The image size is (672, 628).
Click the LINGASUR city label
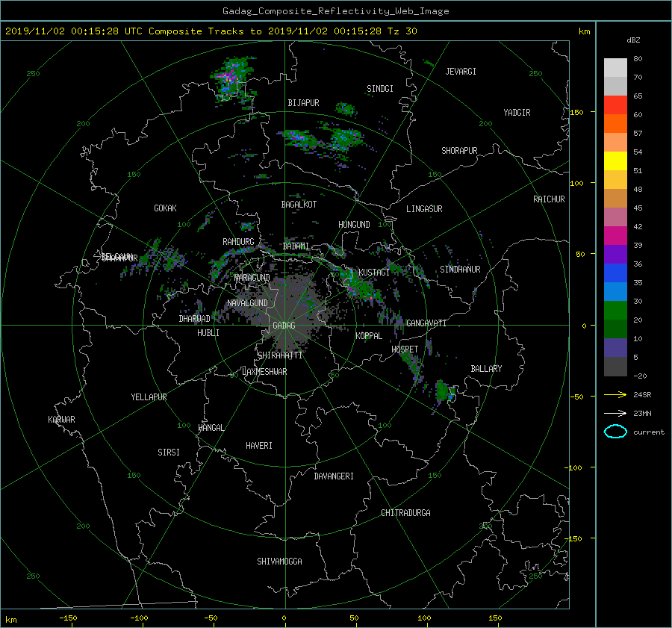click(x=424, y=209)
